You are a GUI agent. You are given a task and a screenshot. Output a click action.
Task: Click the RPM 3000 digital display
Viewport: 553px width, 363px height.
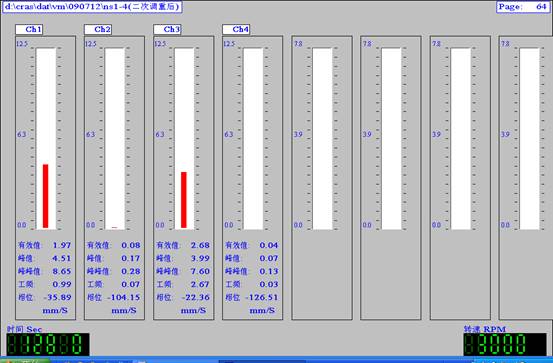point(505,344)
